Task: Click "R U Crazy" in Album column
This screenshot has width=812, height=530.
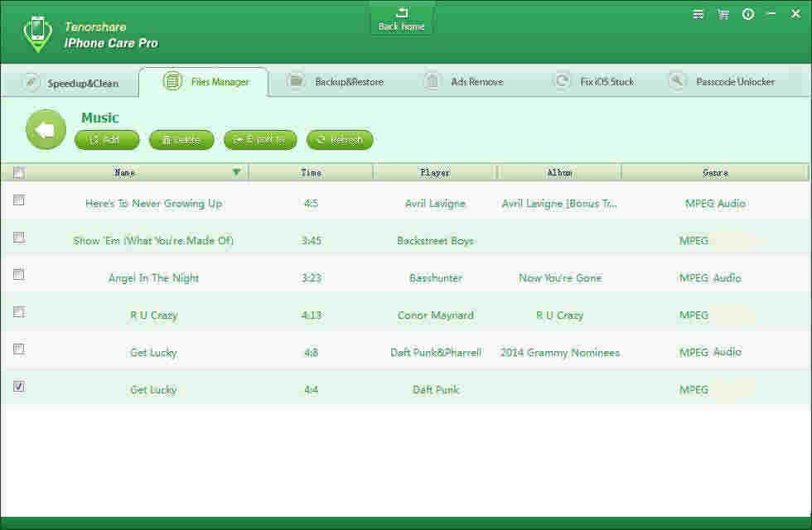Action: pyautogui.click(x=560, y=316)
